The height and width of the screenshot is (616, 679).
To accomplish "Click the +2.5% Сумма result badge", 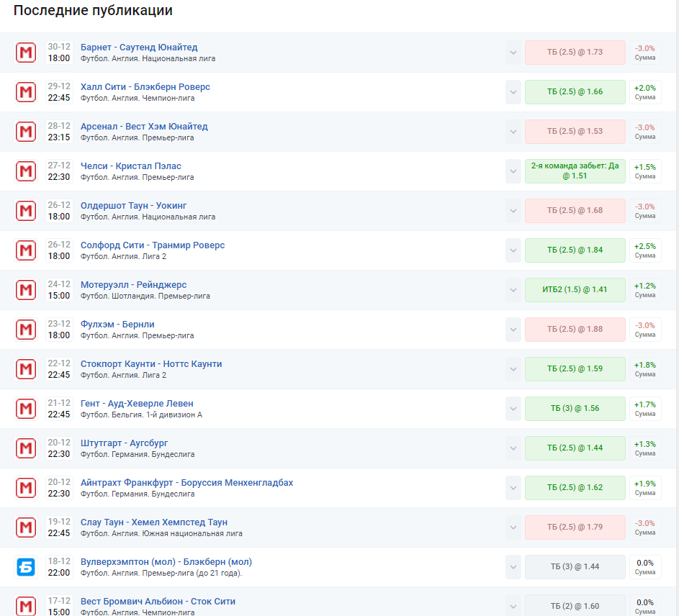I will tap(644, 250).
